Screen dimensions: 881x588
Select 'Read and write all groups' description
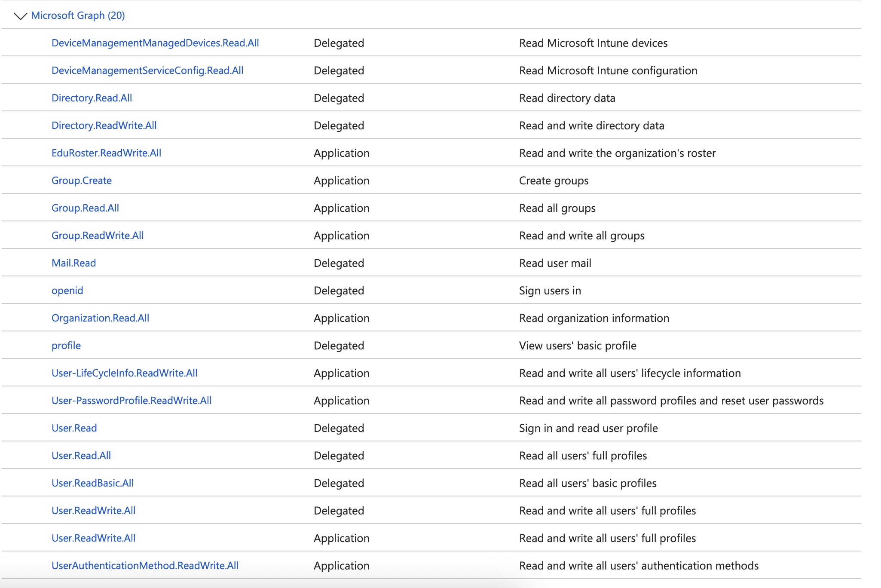coord(581,236)
